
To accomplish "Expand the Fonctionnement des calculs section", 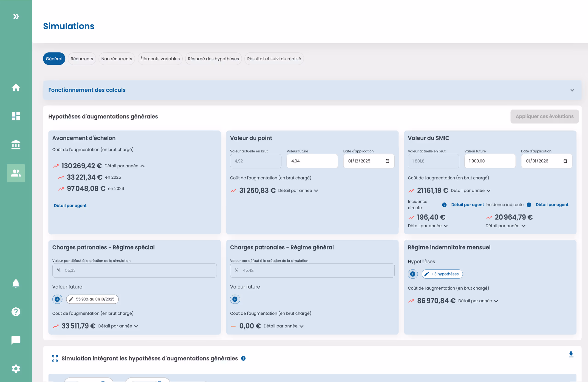I will coord(572,90).
